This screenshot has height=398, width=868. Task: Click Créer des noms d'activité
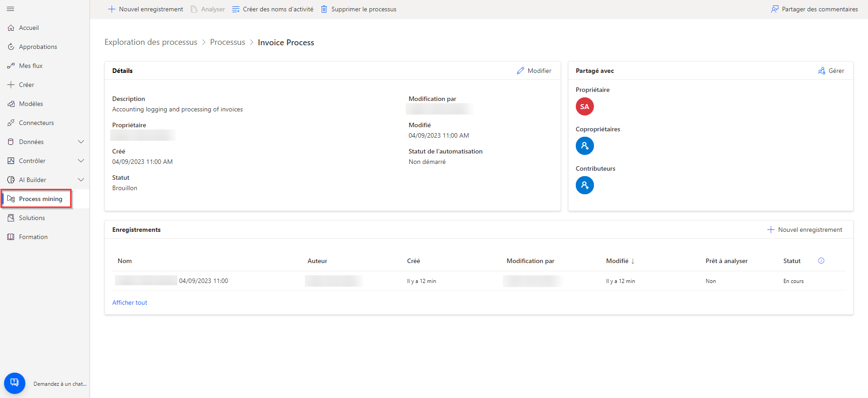point(273,9)
